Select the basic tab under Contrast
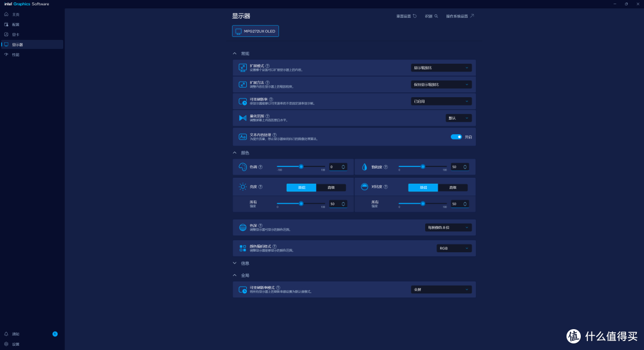Viewport: 644px width, 350px height. 423,188
